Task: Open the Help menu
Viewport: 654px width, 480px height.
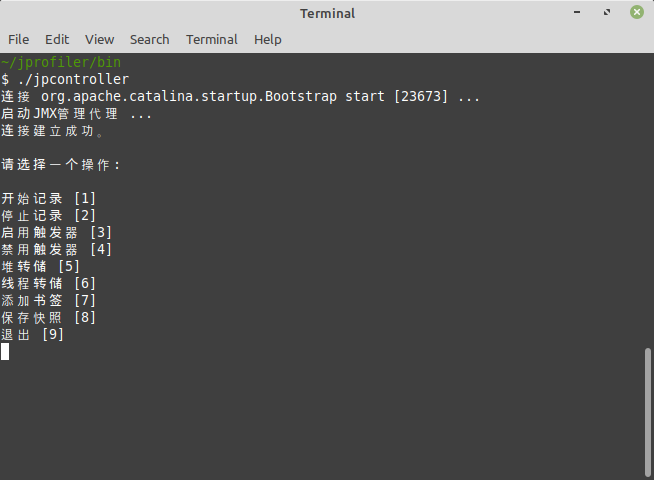Action: pyautogui.click(x=268, y=39)
